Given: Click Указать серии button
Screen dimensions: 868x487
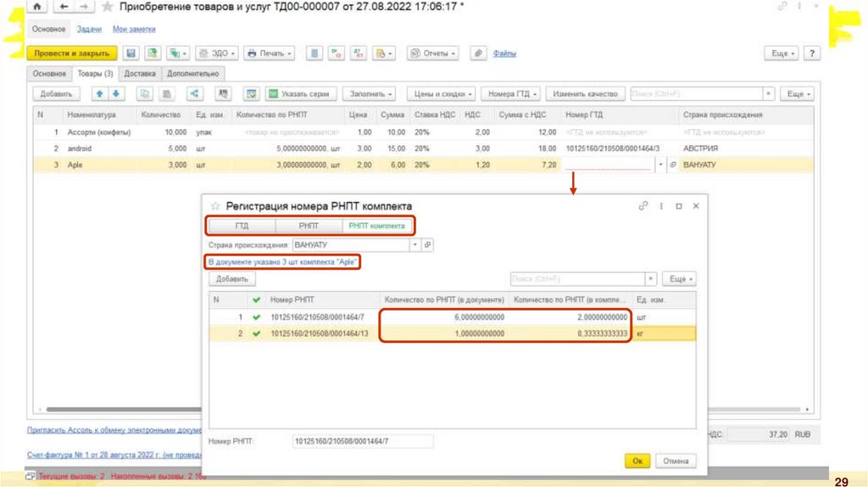Looking at the screenshot, I should 300,93.
